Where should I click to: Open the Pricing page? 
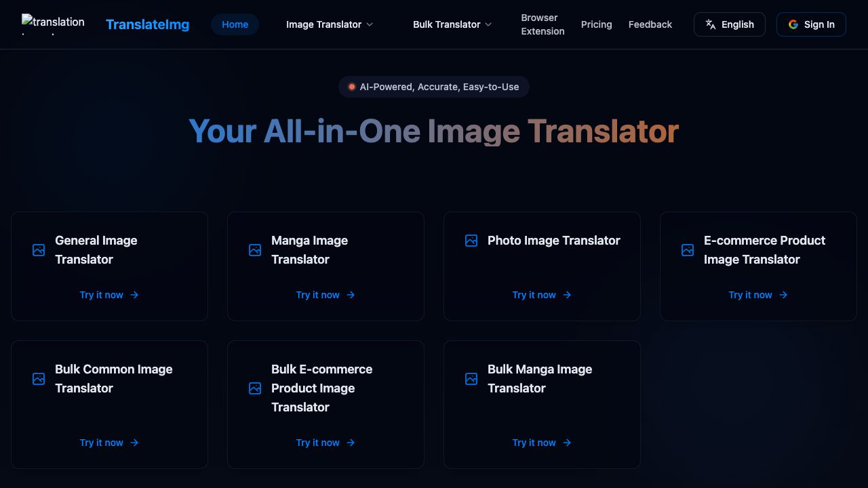tap(596, 24)
